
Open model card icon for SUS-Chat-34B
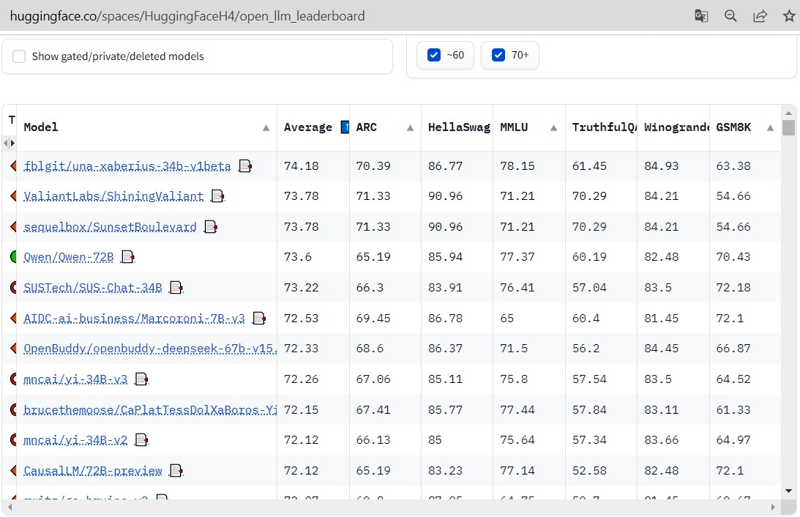click(x=176, y=287)
